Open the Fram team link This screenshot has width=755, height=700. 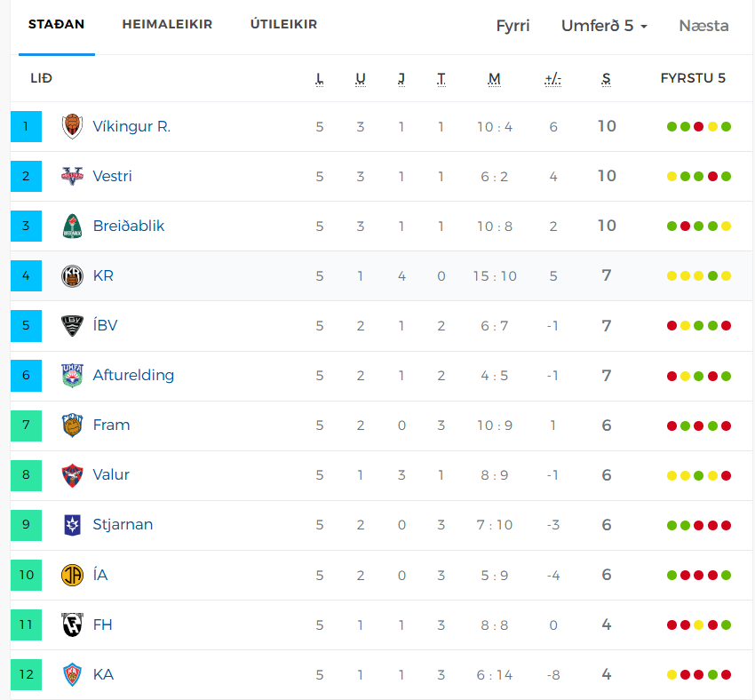[x=111, y=426]
